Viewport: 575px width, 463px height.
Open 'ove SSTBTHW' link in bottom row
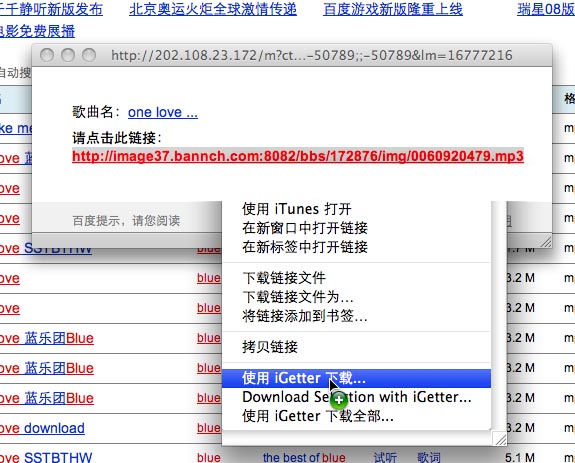coord(46,458)
